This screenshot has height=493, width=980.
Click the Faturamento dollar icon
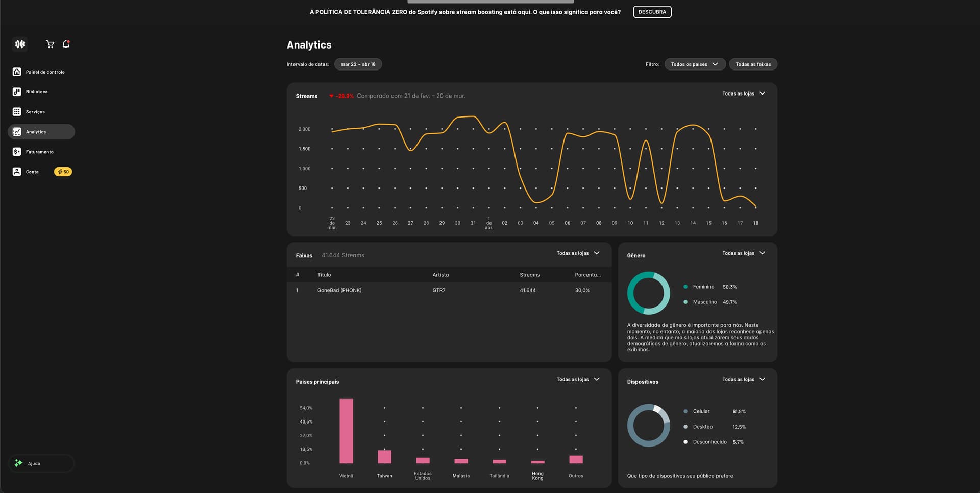17,152
